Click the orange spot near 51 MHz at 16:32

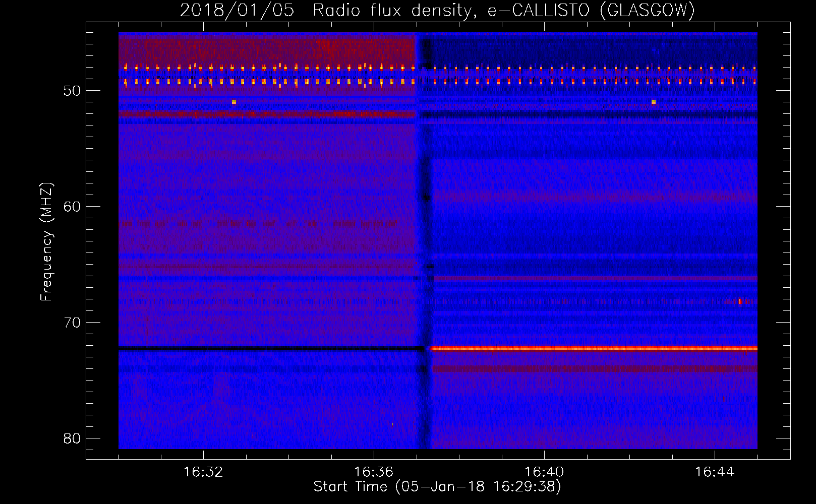pyautogui.click(x=234, y=102)
